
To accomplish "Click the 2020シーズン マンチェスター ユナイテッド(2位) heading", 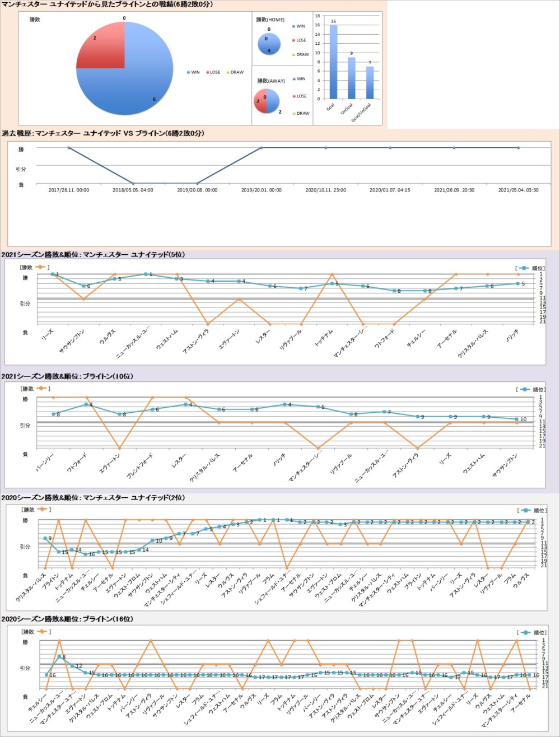I will pyautogui.click(x=94, y=498).
